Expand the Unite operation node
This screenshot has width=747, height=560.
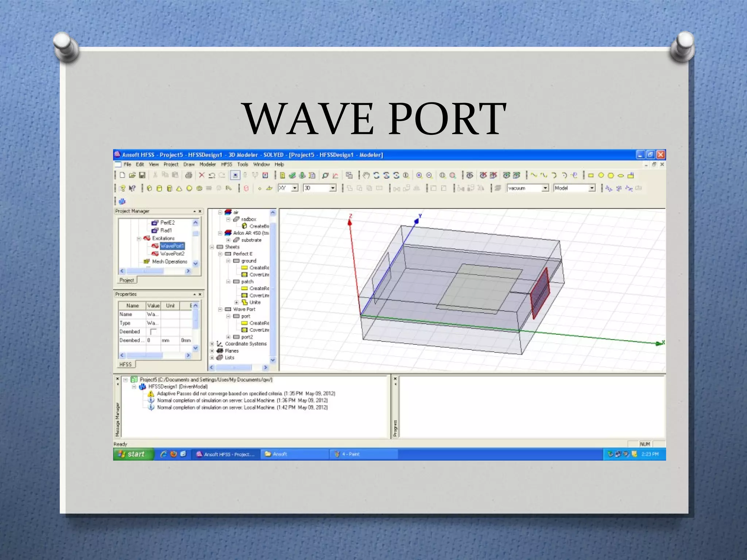pos(236,302)
